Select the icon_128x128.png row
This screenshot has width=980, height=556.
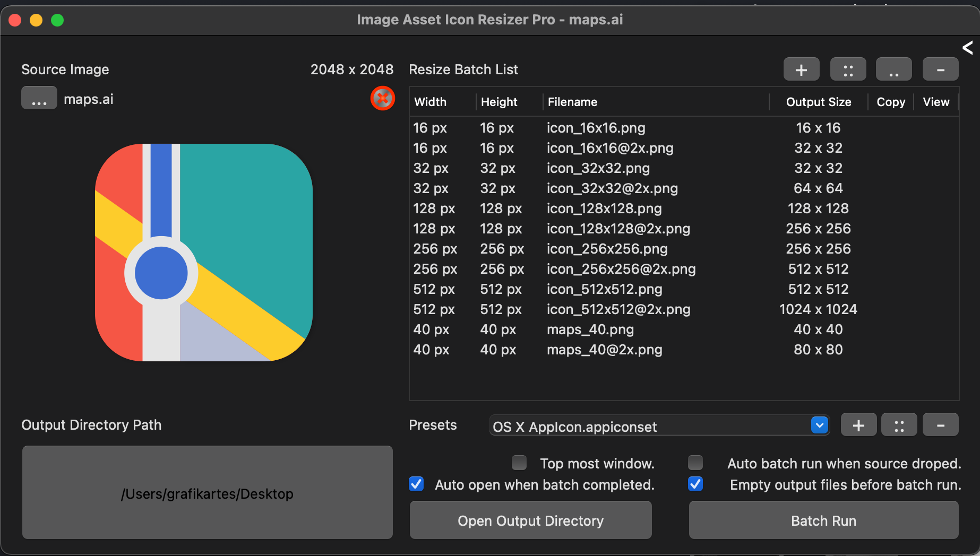(684, 209)
